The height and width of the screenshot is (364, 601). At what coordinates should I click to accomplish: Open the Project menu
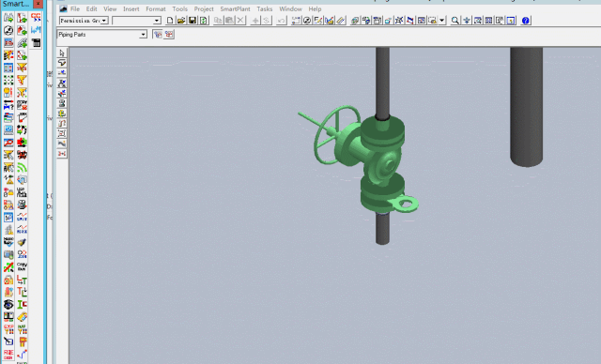coord(204,8)
